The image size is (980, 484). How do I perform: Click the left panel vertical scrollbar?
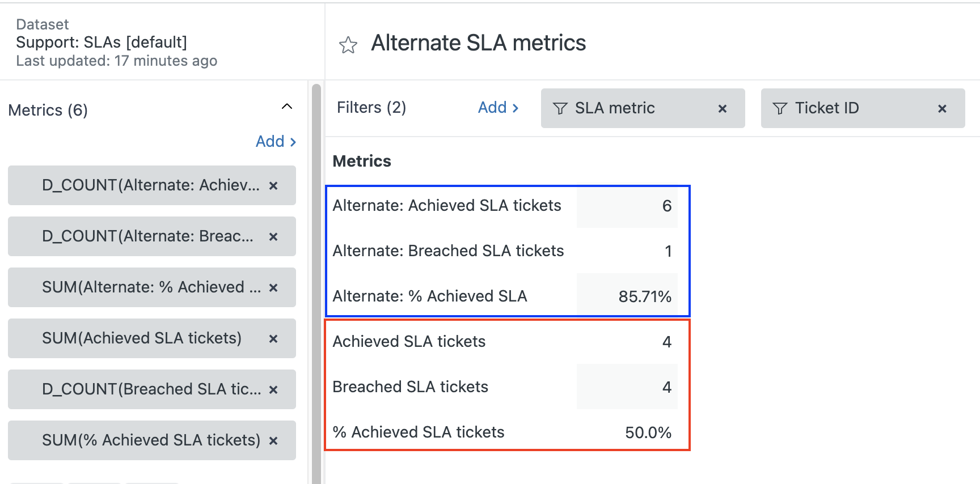coord(316,283)
